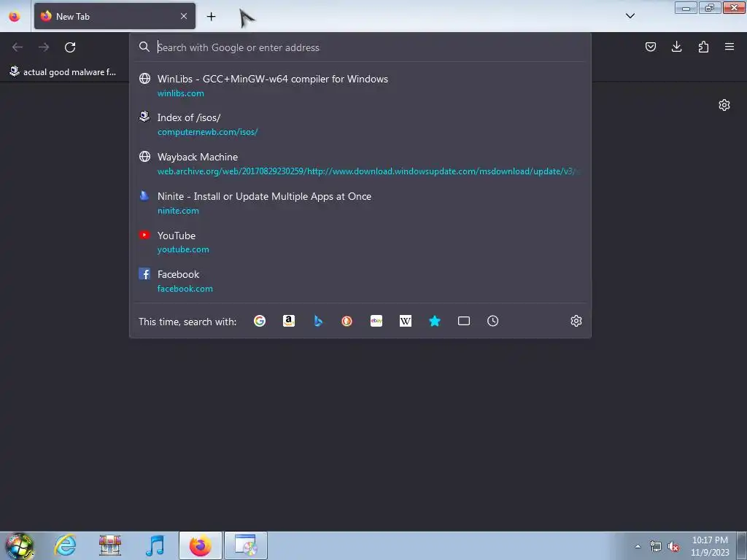Switch to Firefox in the taskbar
The width and height of the screenshot is (747, 560).
tap(201, 545)
